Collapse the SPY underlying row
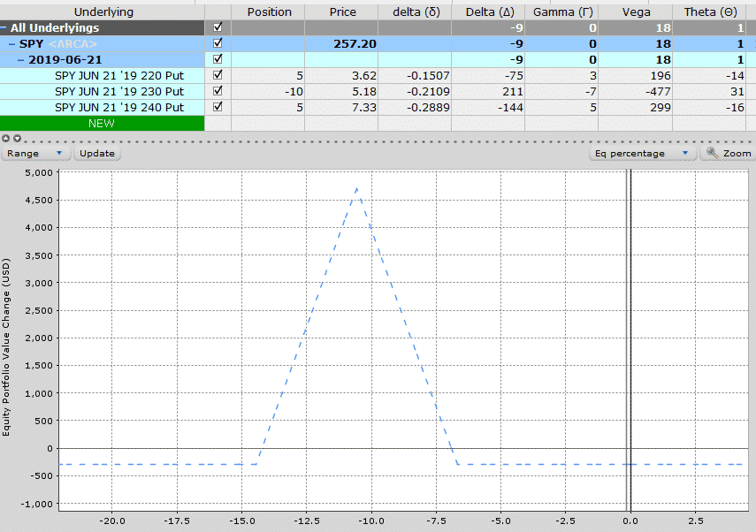The width and height of the screenshot is (756, 532). 12,44
